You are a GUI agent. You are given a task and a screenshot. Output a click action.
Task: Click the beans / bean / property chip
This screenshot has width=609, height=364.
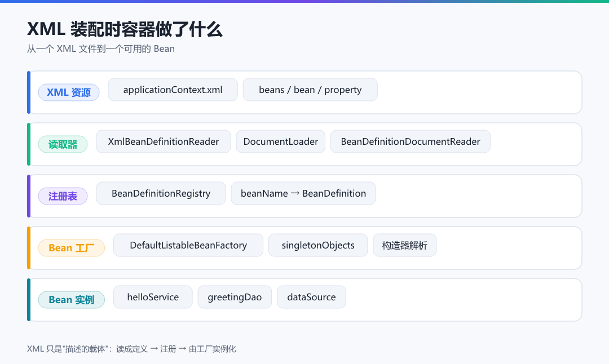[x=310, y=90]
